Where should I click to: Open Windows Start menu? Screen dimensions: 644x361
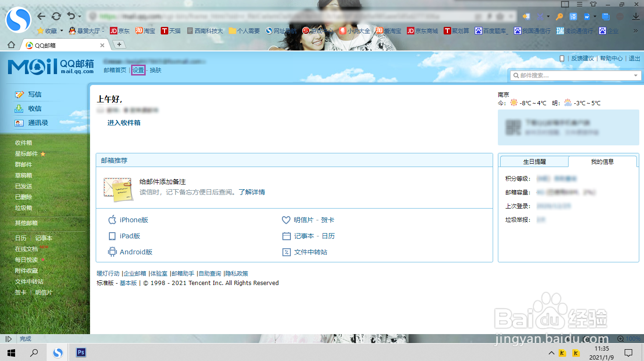[x=11, y=353]
